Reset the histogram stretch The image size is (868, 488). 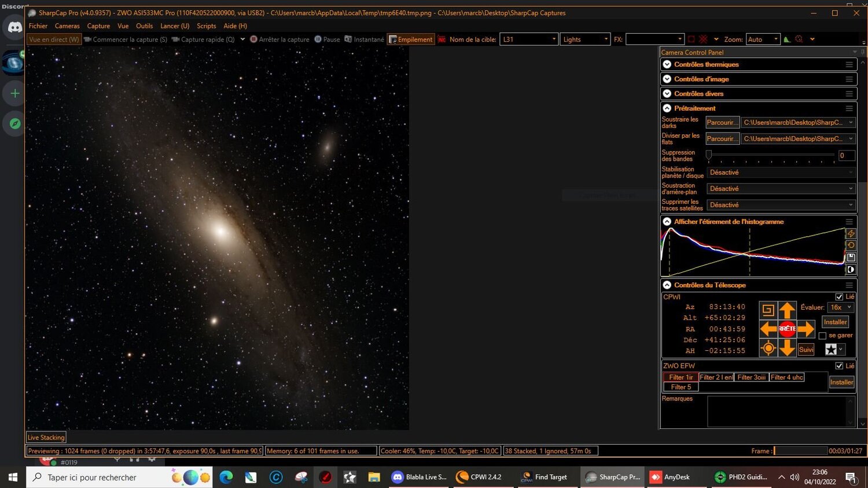click(851, 245)
